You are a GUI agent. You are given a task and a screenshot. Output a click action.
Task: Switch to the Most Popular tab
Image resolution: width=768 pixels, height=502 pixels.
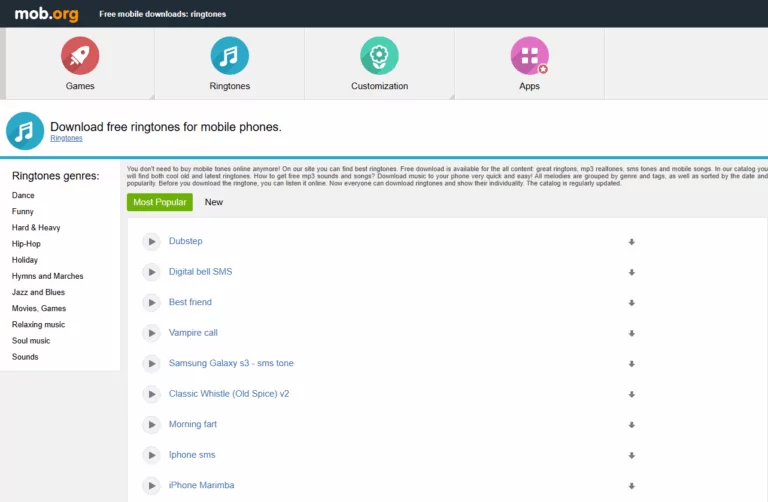coord(160,202)
